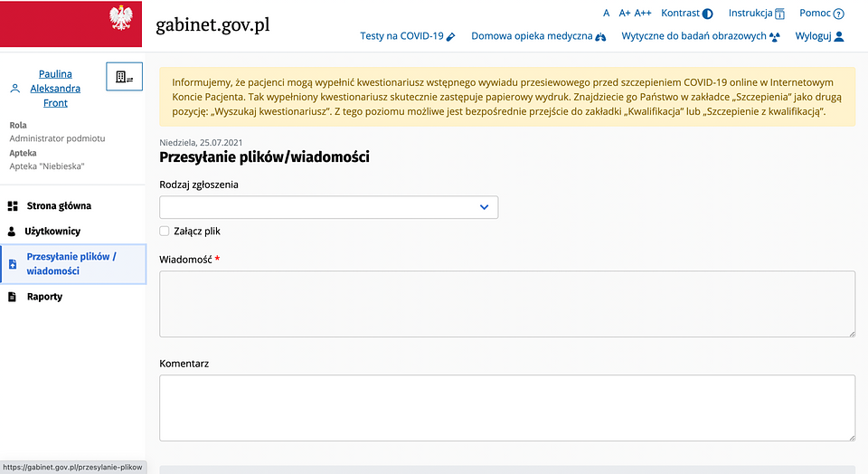Set largest font size A++
The width and height of the screenshot is (868, 474).
(x=643, y=14)
